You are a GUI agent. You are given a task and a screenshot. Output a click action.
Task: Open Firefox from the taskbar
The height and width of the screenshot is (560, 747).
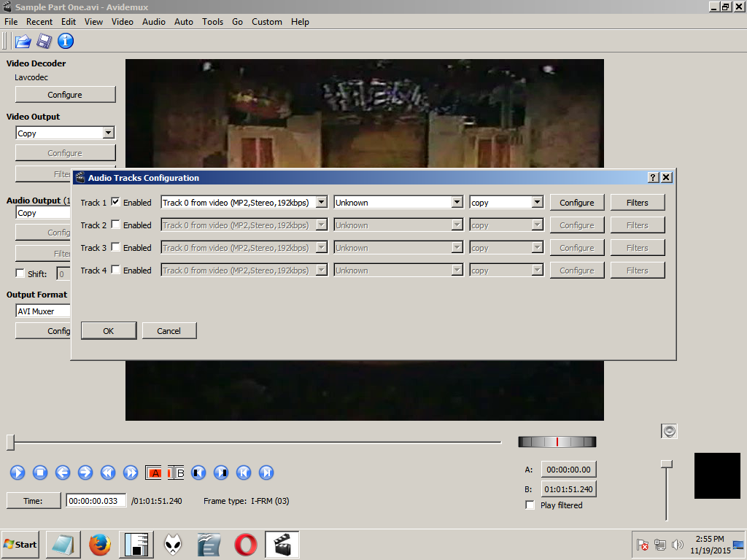(99, 545)
